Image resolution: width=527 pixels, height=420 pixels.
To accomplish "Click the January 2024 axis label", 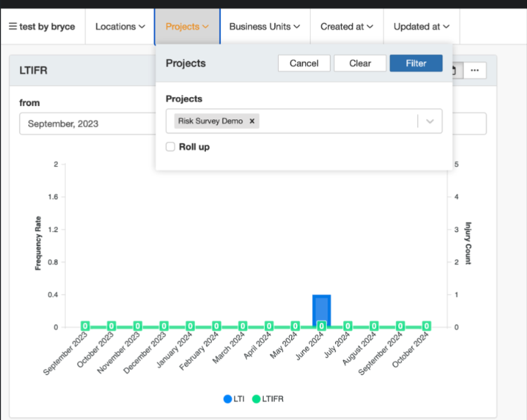I will tap(174, 350).
